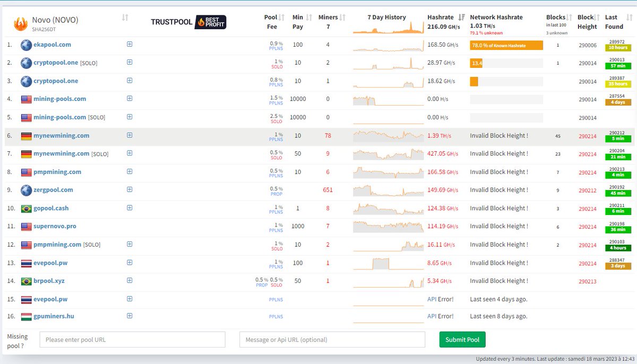This screenshot has height=364, width=637.
Task: Click the API link in evepool.pw row 15
Action: (432, 299)
